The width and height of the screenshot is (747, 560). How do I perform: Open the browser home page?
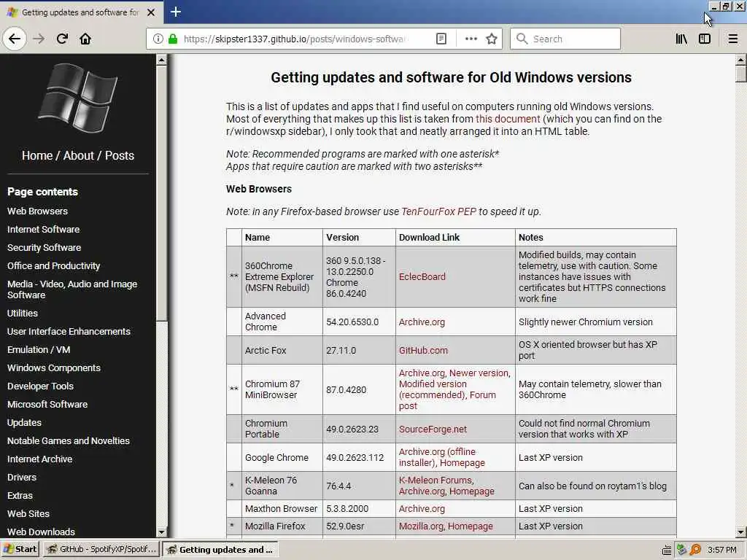[x=85, y=39]
